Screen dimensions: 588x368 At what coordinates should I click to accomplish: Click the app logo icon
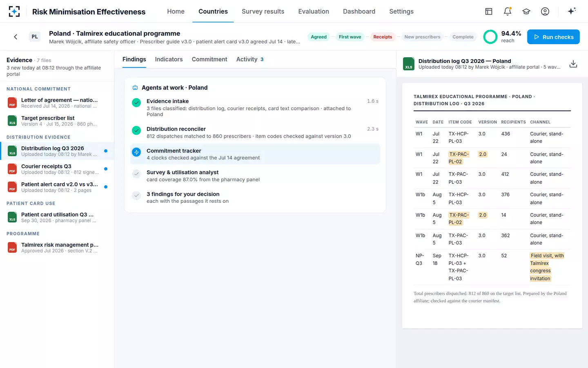(x=14, y=11)
